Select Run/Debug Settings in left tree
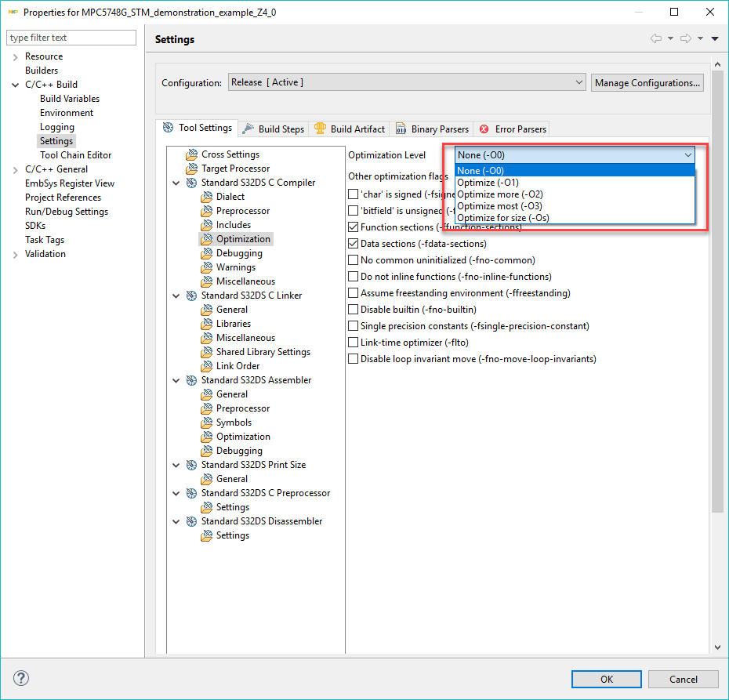 [67, 212]
